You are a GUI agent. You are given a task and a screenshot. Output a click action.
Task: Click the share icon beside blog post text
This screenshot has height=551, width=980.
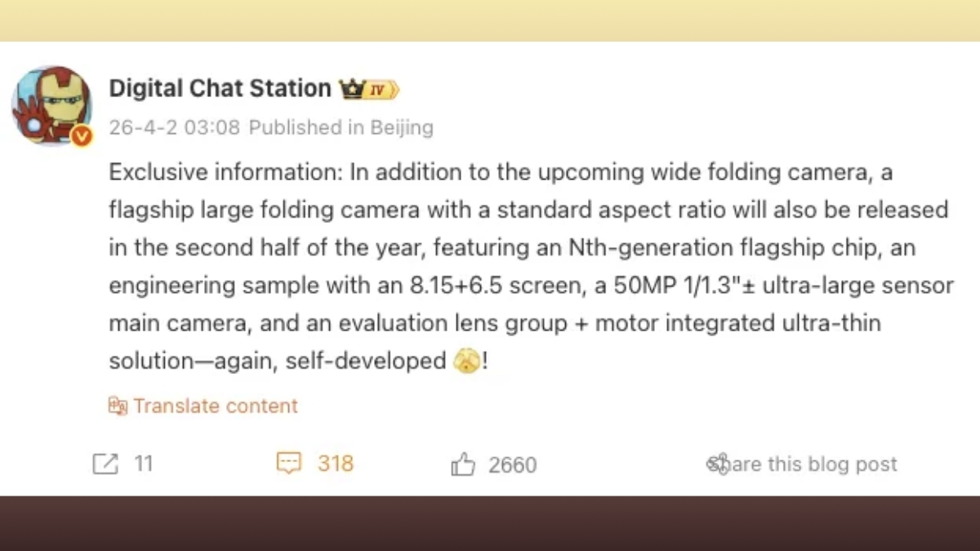tap(716, 464)
